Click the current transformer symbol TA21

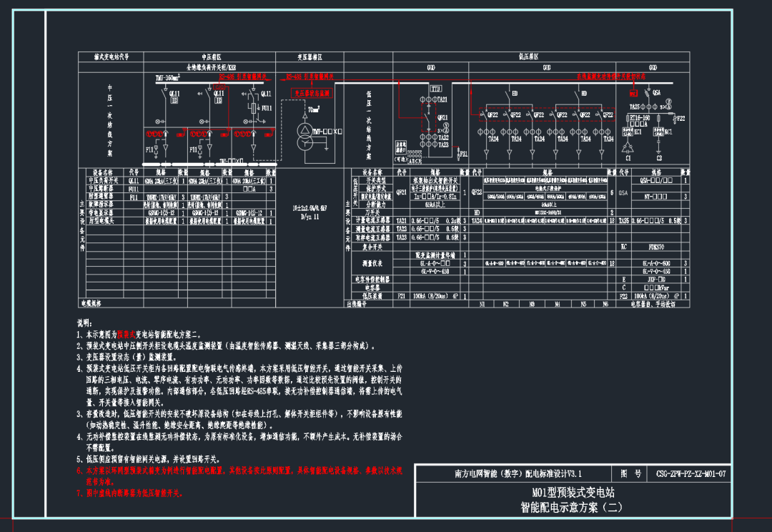(428, 99)
